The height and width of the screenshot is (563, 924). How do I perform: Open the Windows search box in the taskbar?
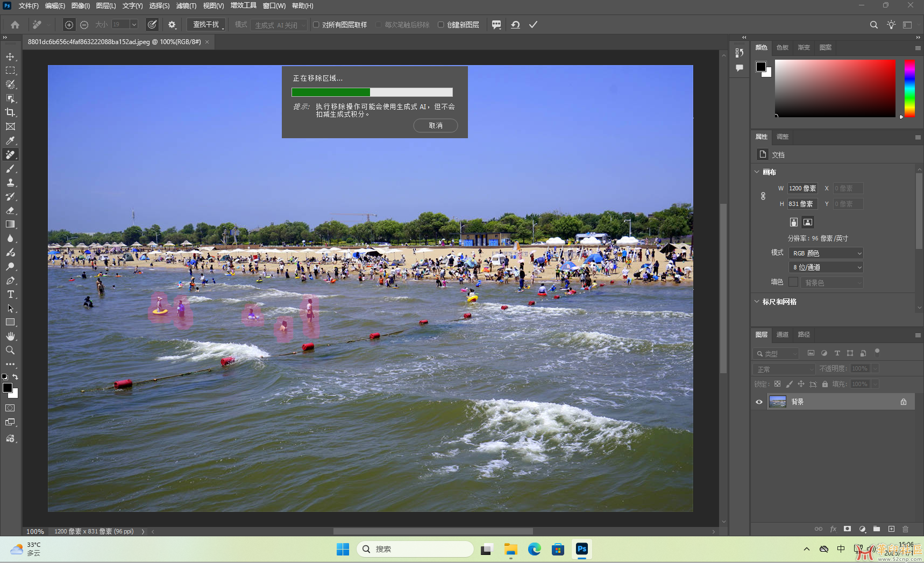(x=415, y=549)
